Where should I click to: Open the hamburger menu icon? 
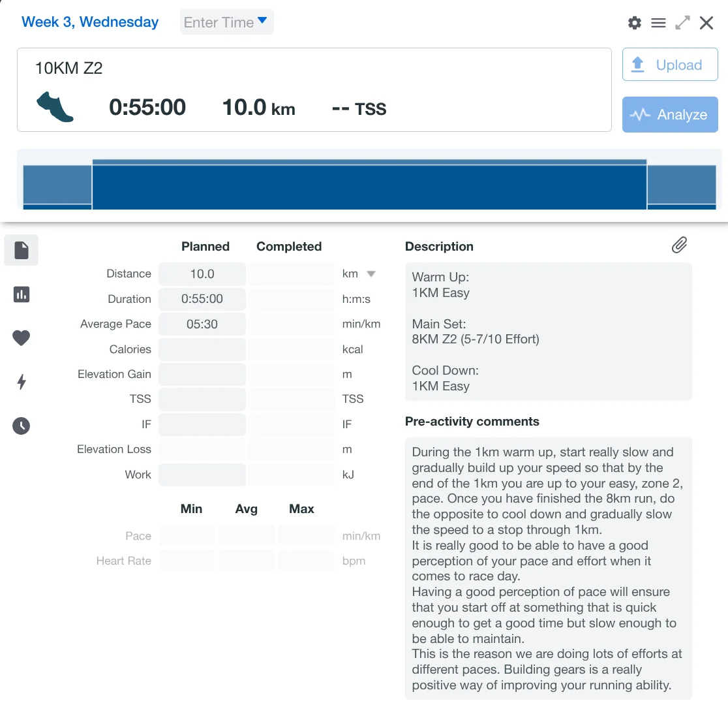[x=658, y=23]
